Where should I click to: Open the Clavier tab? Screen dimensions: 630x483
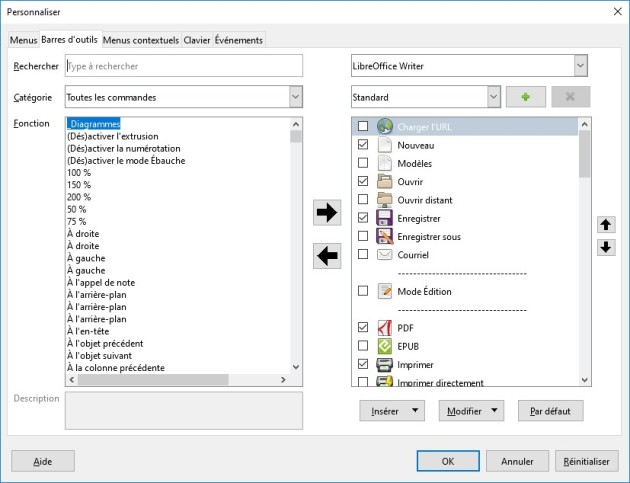[x=196, y=40]
